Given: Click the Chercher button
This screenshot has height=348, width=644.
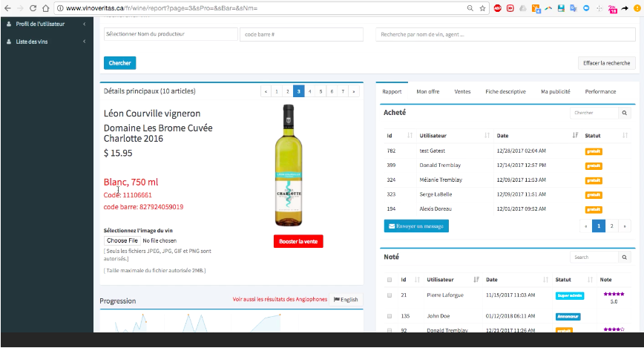Looking at the screenshot, I should pyautogui.click(x=120, y=63).
